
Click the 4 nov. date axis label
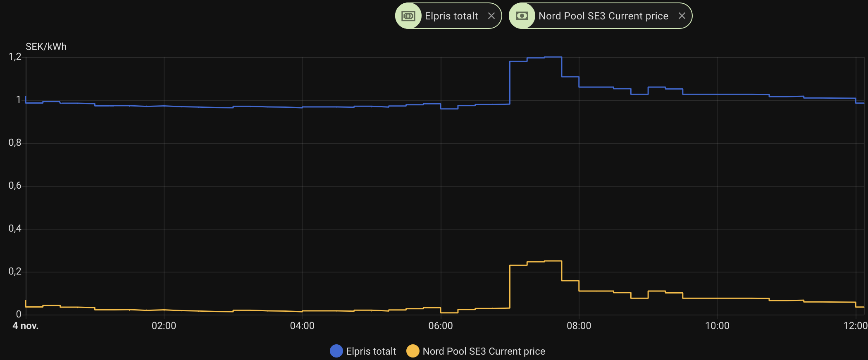click(x=26, y=326)
